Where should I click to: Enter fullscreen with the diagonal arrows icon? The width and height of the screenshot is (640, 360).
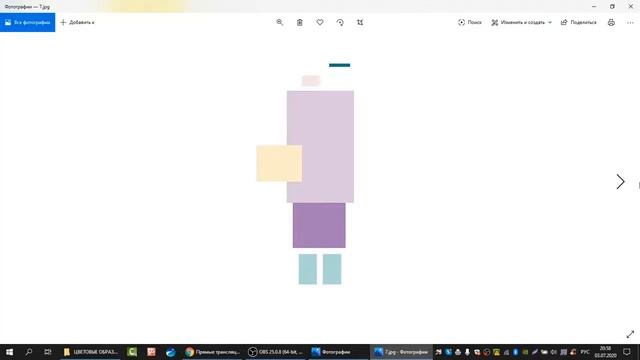[630, 334]
